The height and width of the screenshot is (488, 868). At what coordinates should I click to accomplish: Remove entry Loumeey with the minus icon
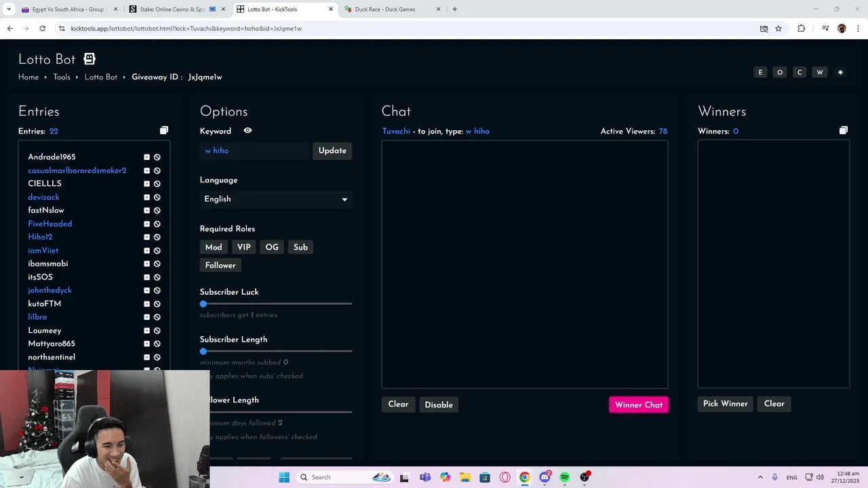pos(146,331)
